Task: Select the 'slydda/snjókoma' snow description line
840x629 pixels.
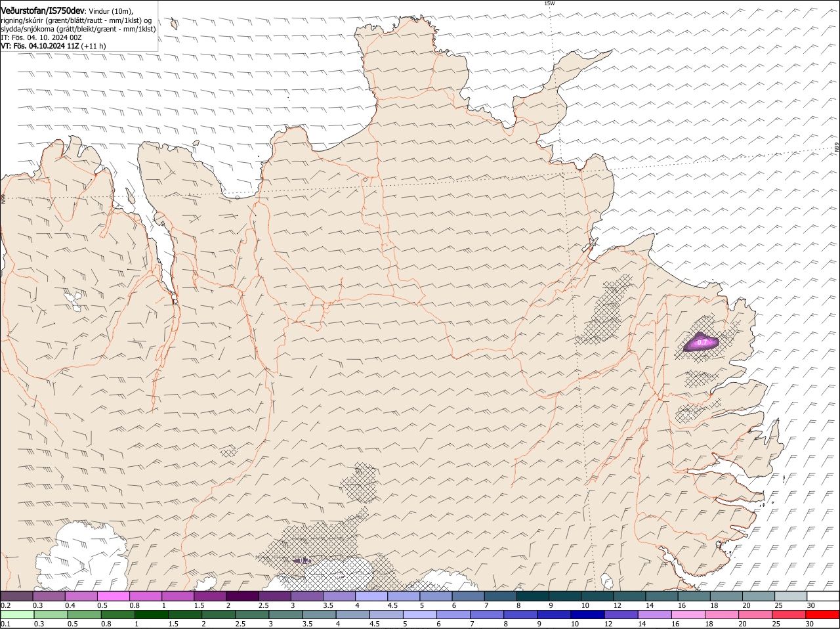Action: (x=78, y=29)
